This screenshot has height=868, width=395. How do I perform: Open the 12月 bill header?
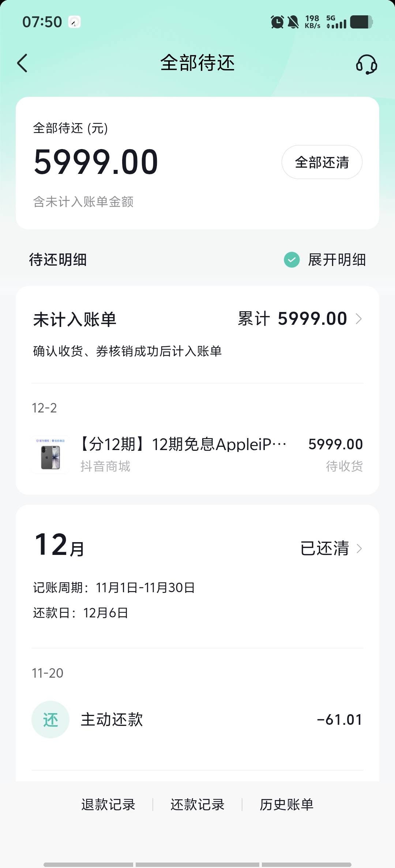point(59,546)
